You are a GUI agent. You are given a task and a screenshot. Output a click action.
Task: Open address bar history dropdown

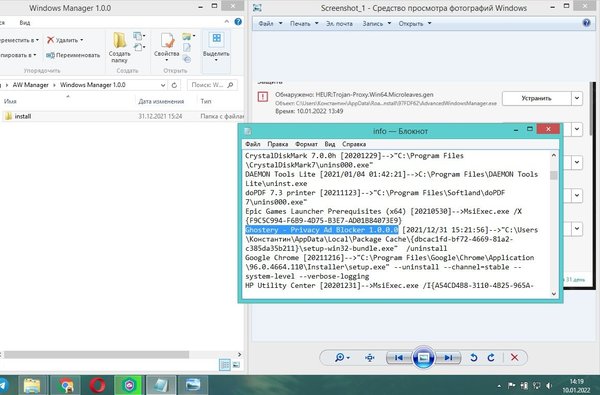pyautogui.click(x=163, y=85)
